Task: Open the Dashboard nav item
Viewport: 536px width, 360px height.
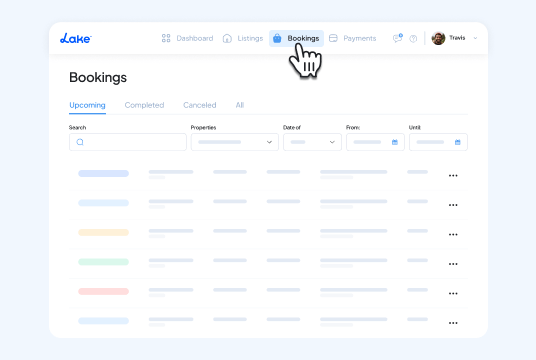Action: [x=187, y=38]
